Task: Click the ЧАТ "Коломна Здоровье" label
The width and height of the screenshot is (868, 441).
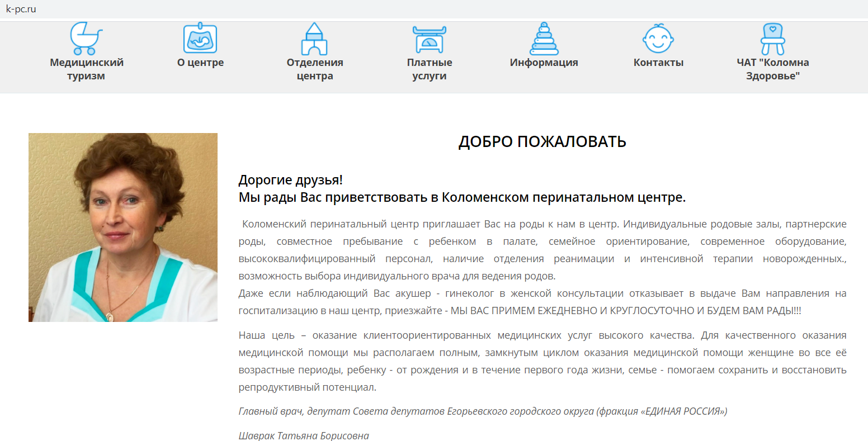Action: [x=773, y=68]
